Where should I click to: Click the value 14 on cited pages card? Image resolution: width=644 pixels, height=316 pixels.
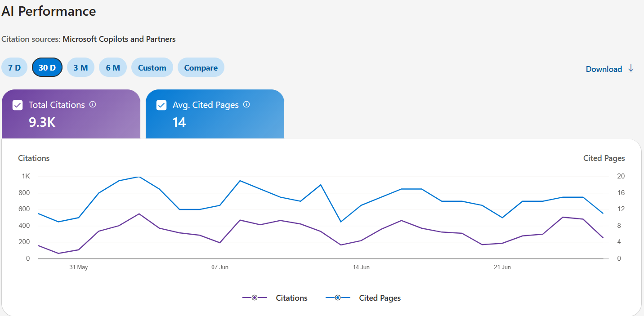[x=179, y=122]
